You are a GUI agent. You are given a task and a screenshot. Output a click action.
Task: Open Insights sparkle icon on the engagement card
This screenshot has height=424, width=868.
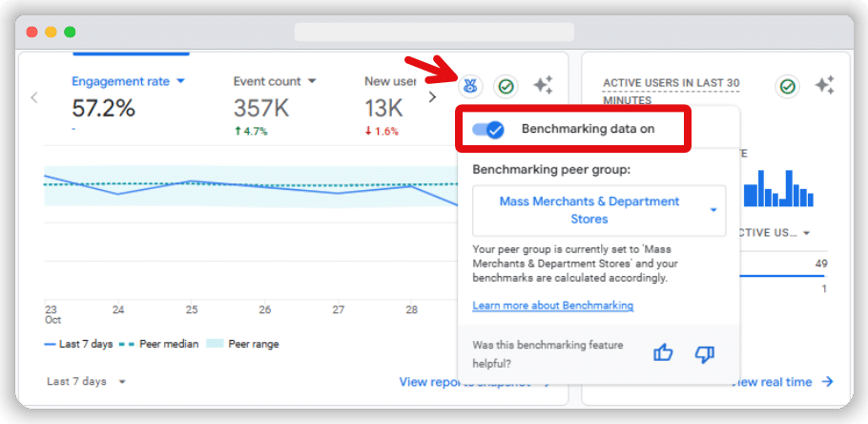[x=543, y=86]
